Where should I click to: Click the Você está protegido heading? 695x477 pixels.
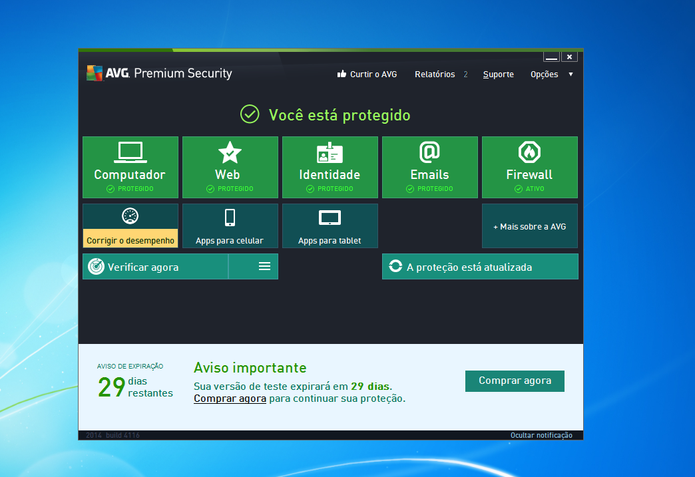(340, 115)
